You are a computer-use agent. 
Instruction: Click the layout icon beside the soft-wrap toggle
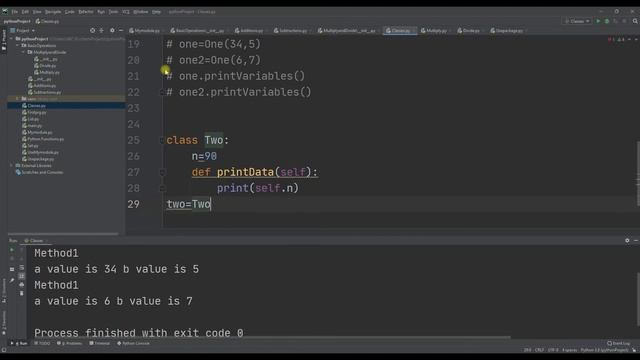point(12,269)
